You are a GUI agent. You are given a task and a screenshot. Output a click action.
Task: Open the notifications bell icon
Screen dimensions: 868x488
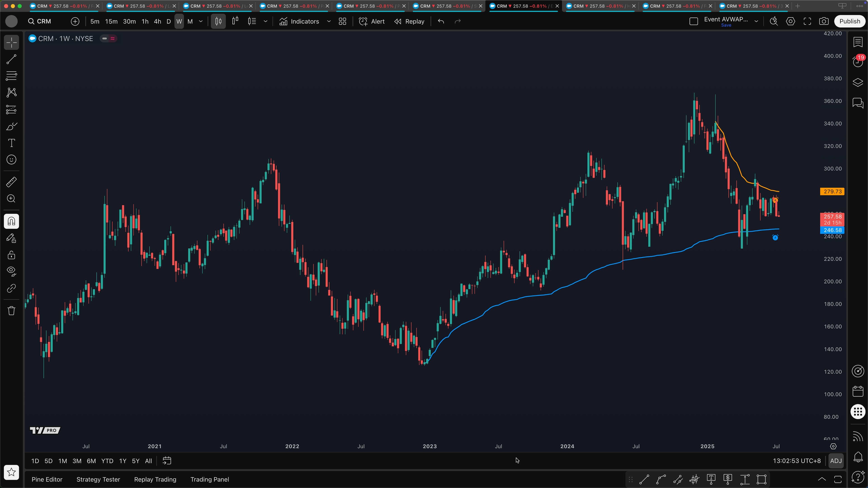pyautogui.click(x=858, y=457)
